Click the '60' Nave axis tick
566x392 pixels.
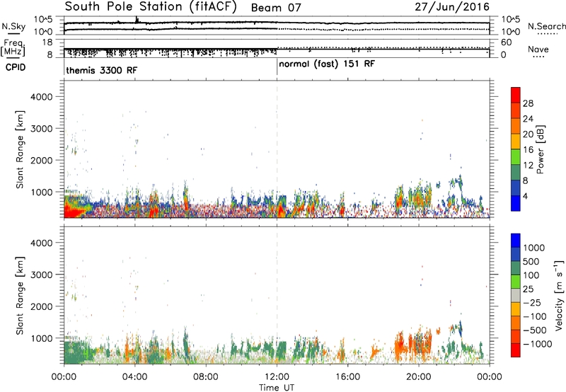[x=507, y=42]
